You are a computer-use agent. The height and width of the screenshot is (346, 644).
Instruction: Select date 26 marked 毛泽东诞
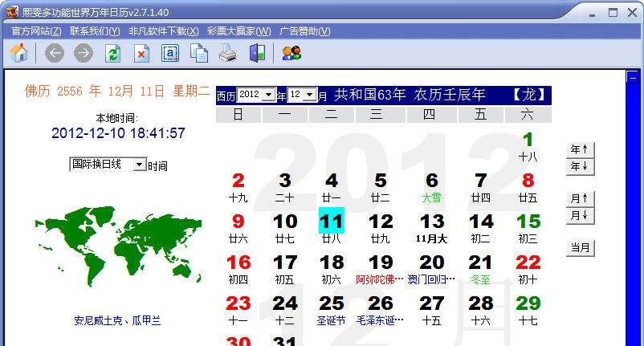click(381, 303)
